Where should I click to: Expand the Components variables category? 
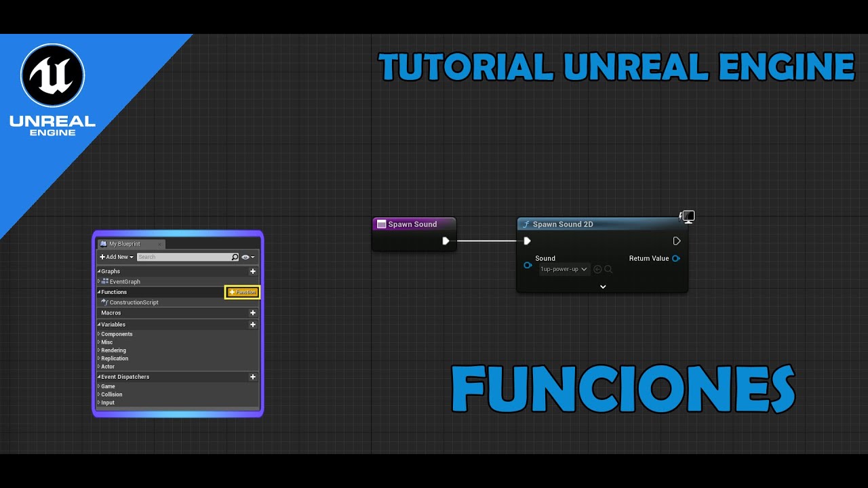(x=99, y=334)
